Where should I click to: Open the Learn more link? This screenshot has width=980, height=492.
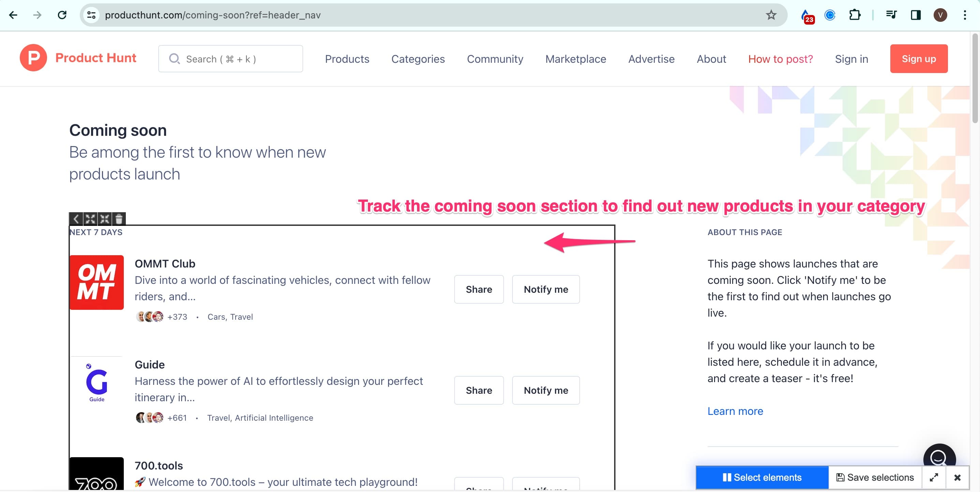(x=735, y=411)
